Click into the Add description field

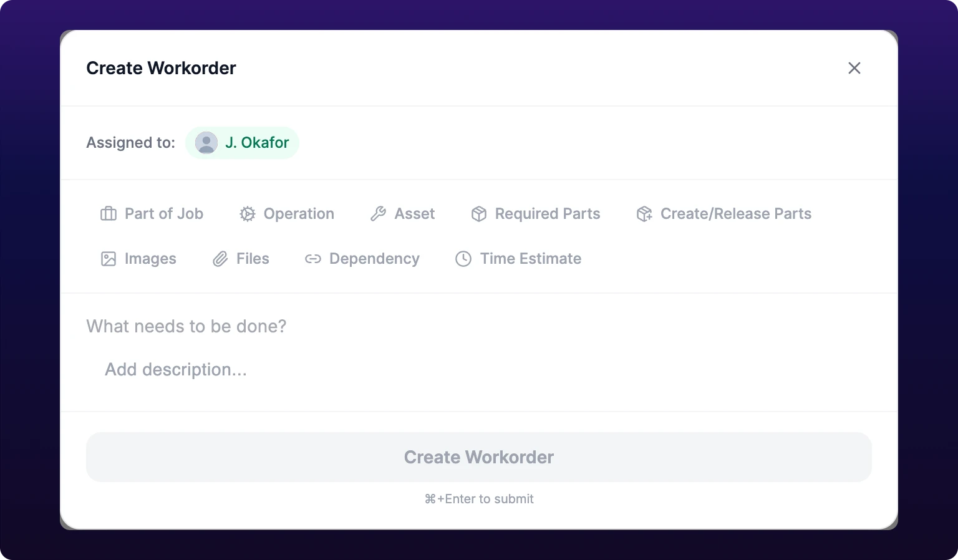[479, 370]
